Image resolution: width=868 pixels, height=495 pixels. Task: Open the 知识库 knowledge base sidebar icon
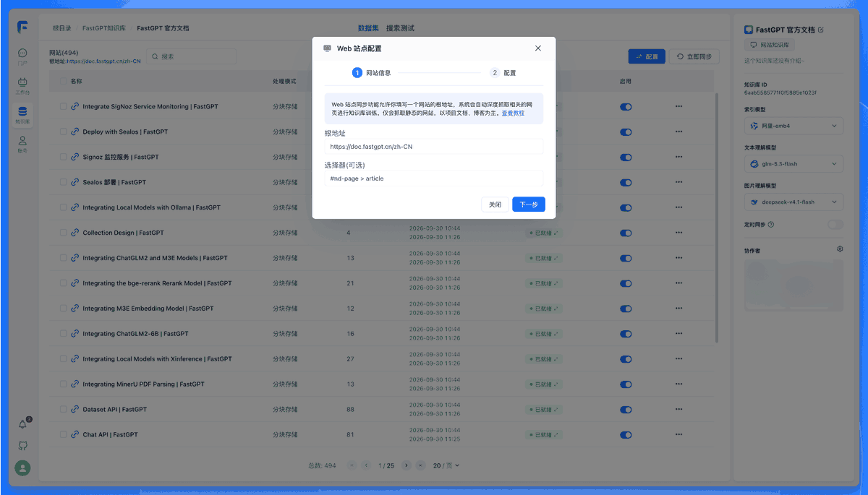[x=22, y=114]
